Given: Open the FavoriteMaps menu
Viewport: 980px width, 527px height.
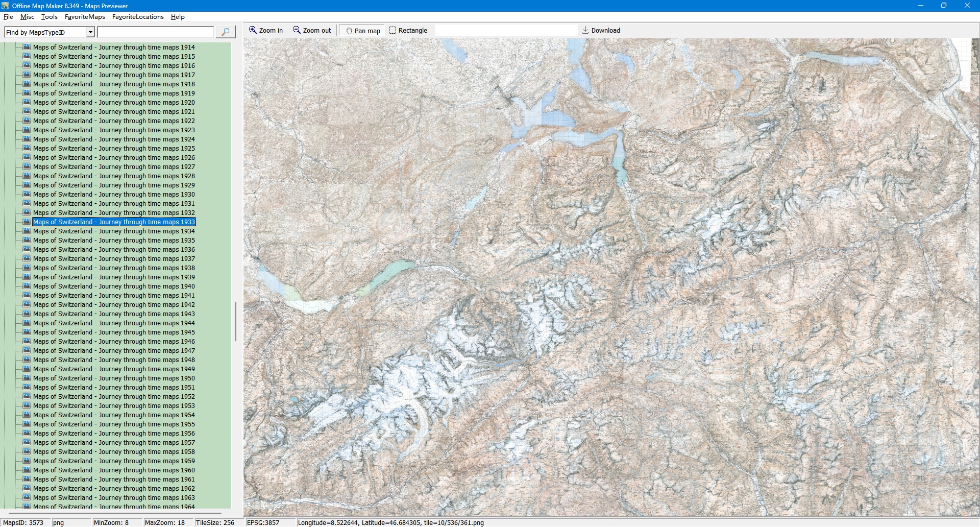Looking at the screenshot, I should tap(85, 17).
